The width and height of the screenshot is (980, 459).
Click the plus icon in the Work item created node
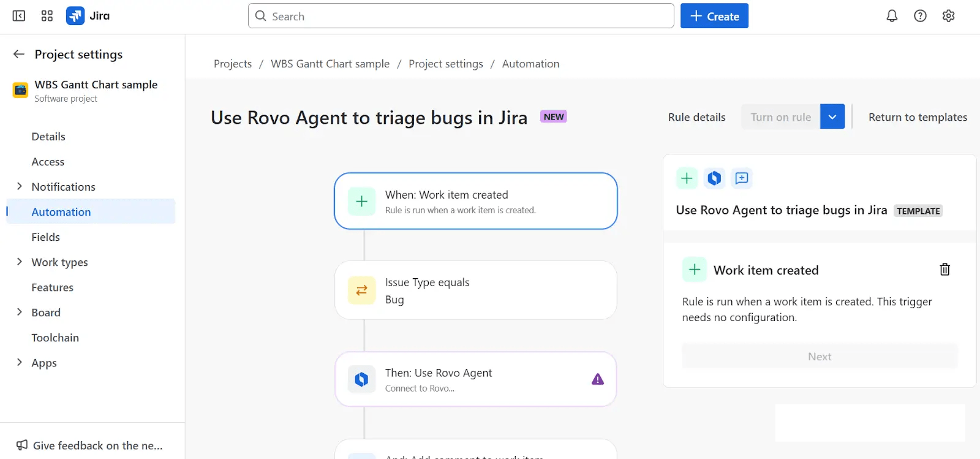point(362,201)
